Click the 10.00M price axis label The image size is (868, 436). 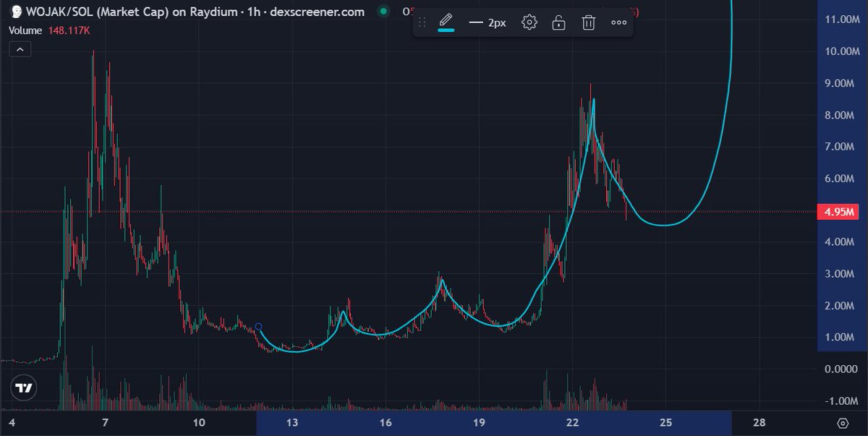click(x=843, y=51)
